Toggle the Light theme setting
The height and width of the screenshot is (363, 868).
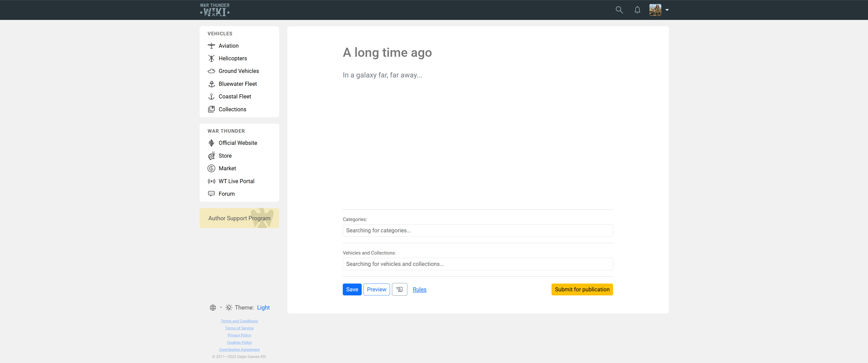click(263, 308)
